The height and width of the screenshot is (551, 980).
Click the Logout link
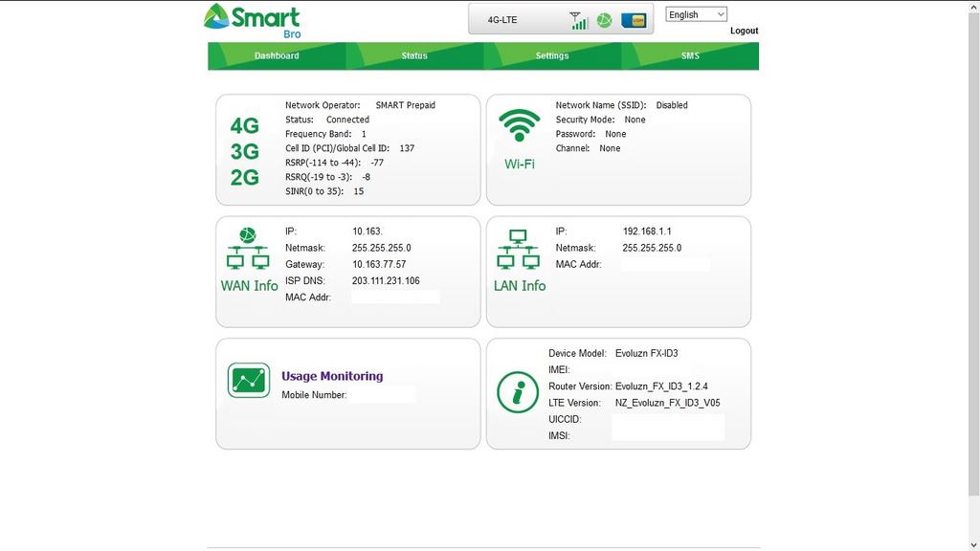pyautogui.click(x=744, y=31)
